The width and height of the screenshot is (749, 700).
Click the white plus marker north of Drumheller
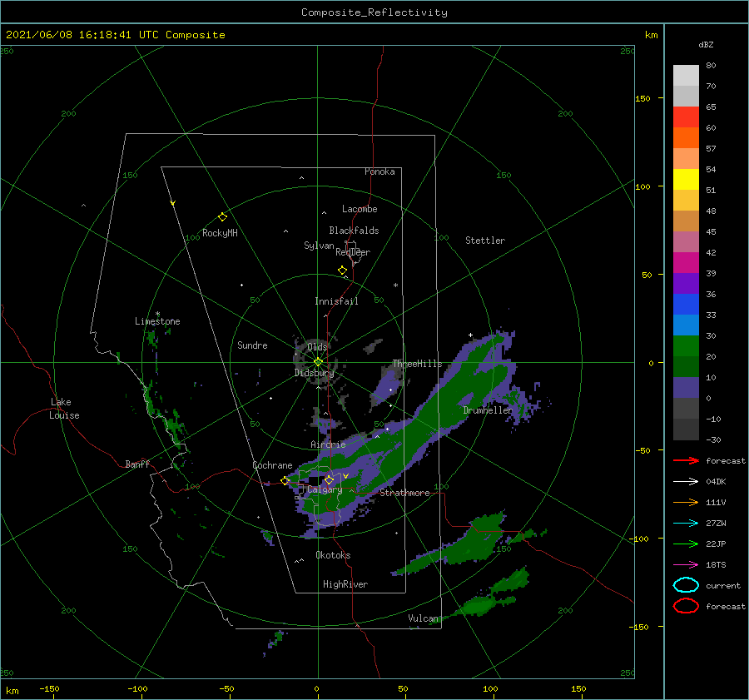click(x=470, y=335)
